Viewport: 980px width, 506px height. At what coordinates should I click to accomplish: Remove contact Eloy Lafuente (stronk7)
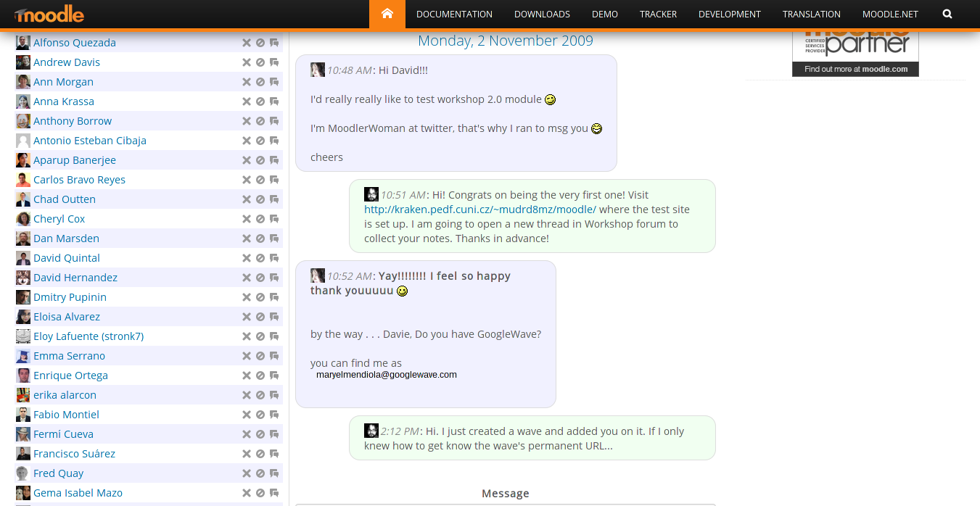[x=247, y=336]
